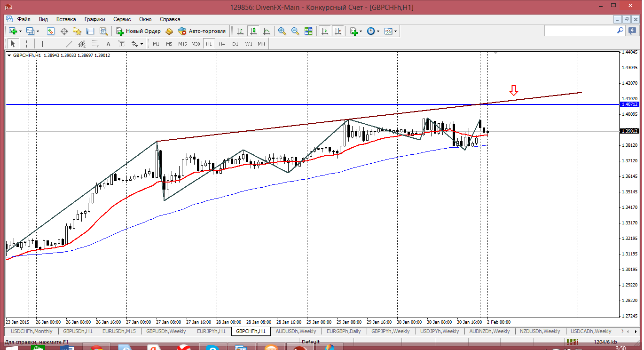Toggle chart shift

[338, 31]
